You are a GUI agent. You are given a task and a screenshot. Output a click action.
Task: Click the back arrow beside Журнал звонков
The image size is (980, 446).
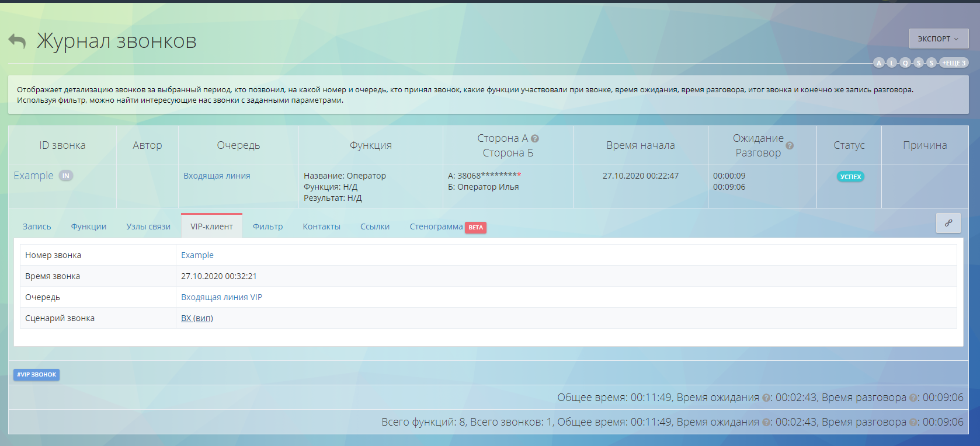pos(17,41)
